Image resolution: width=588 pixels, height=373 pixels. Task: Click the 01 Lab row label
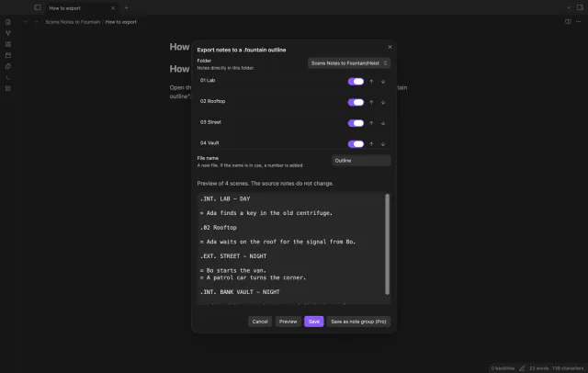(x=208, y=80)
